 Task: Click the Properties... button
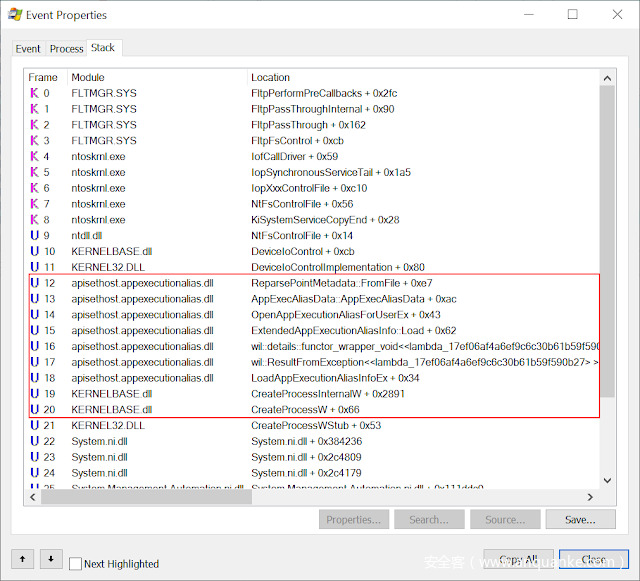pyautogui.click(x=353, y=519)
